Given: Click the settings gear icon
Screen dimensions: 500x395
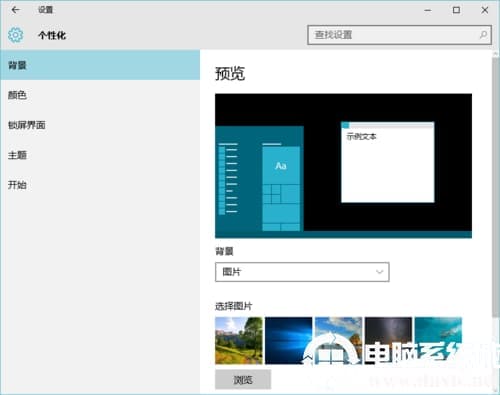Looking at the screenshot, I should coord(16,35).
